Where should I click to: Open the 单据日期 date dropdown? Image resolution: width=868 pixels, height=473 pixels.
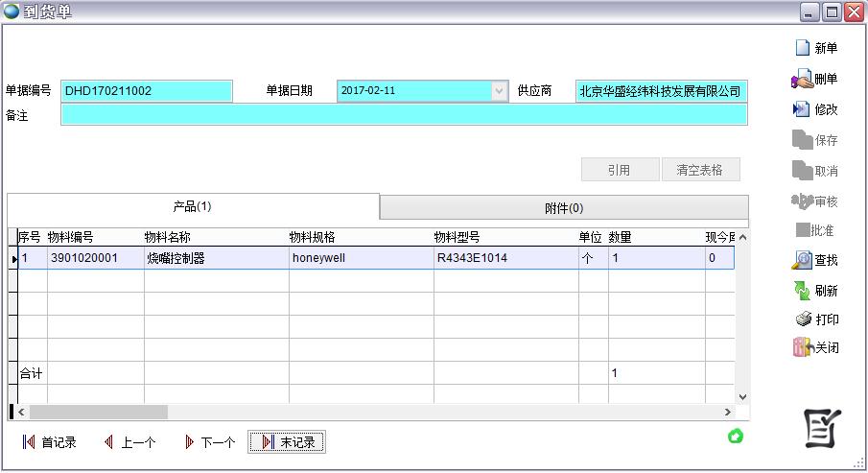pos(499,91)
